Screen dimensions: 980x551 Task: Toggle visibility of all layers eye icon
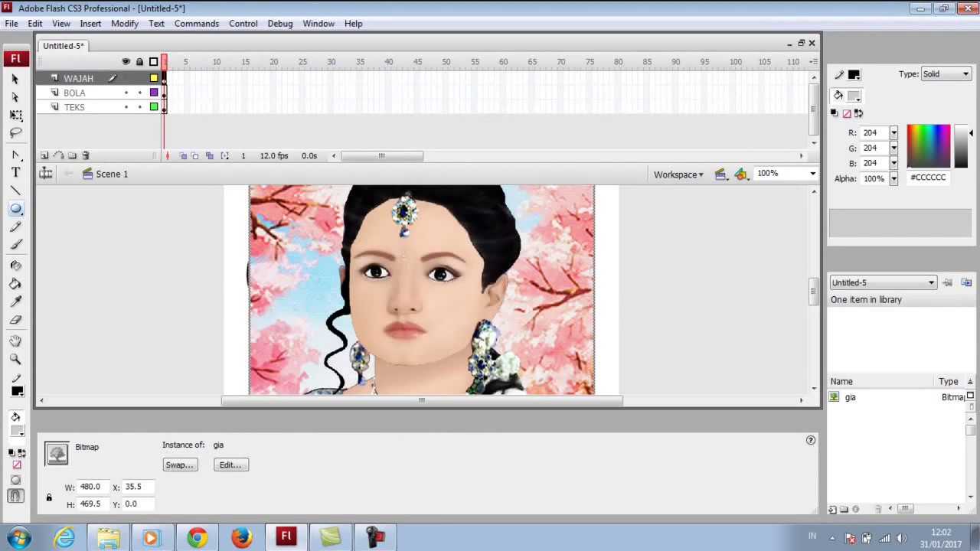tap(126, 62)
